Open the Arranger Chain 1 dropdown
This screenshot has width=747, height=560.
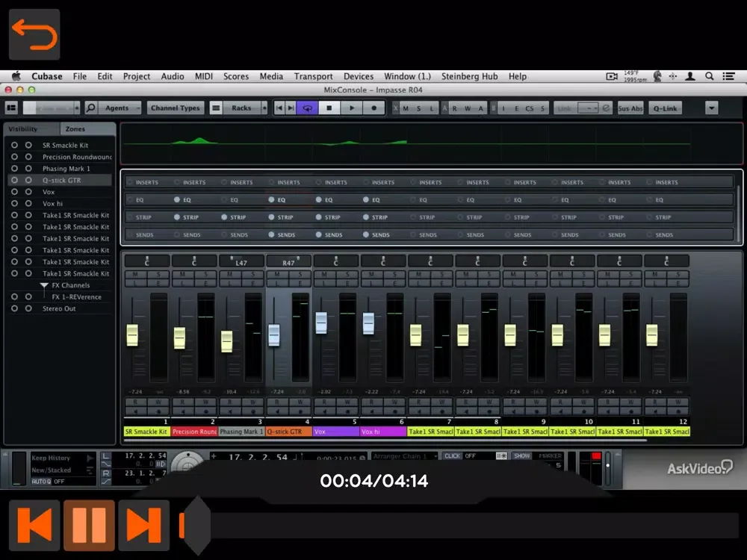(x=404, y=456)
